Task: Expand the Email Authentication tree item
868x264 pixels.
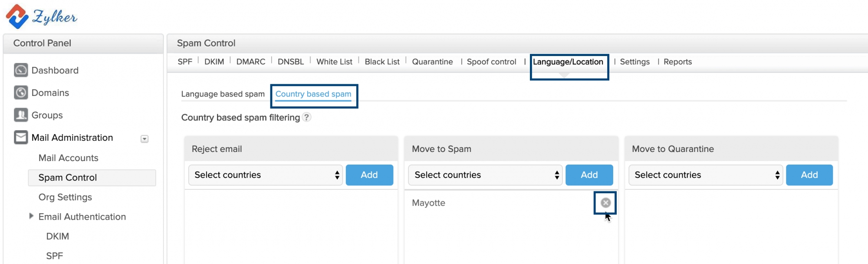Action: (31, 216)
